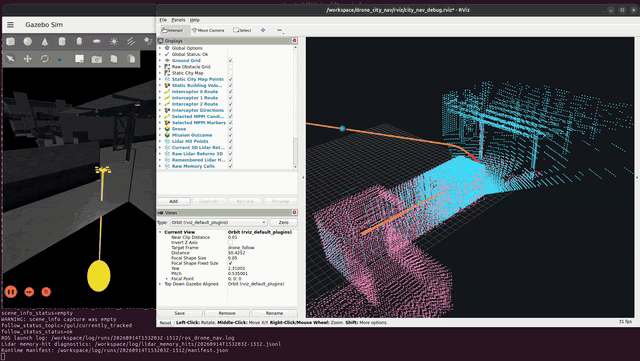Insert a cone shape in Gazebo
The image size is (640, 361).
coord(45,41)
